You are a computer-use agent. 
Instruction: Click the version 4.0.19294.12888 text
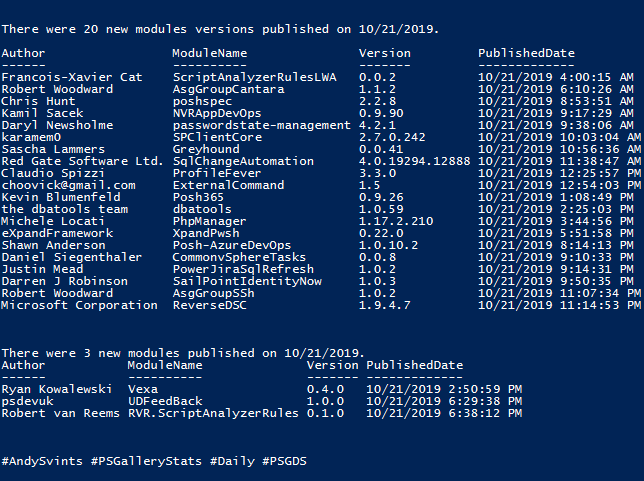(x=414, y=161)
